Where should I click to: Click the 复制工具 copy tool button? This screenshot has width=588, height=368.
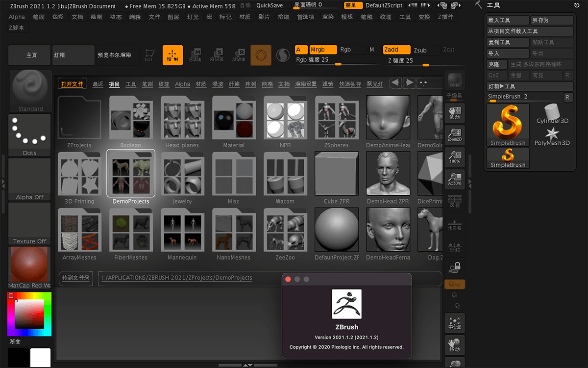click(x=508, y=42)
